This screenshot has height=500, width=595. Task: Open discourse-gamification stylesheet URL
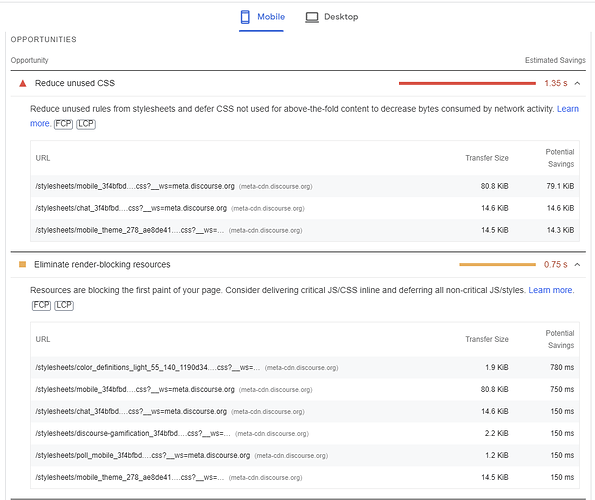coord(133,434)
